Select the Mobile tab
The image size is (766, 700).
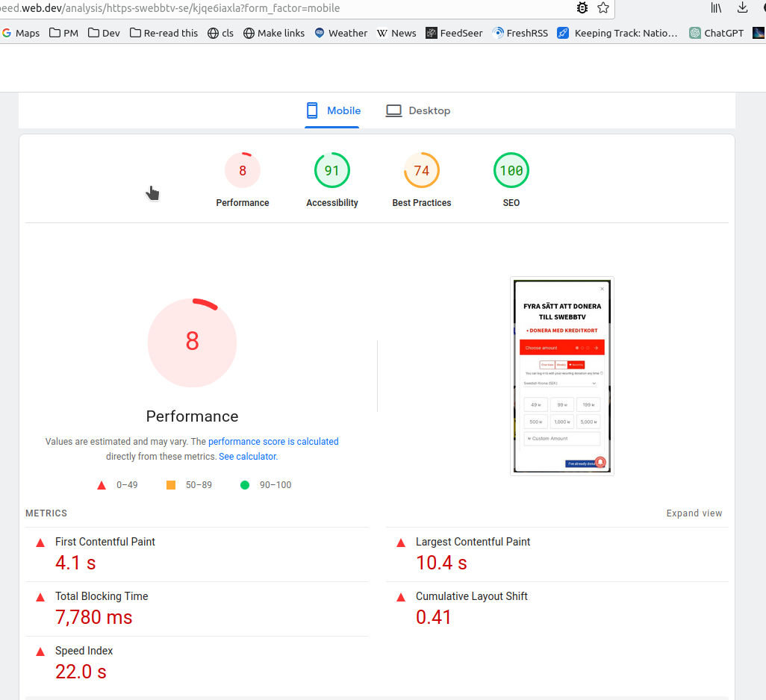[333, 110]
